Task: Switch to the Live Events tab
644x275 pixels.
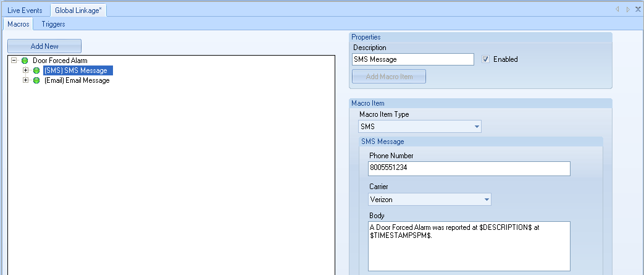Action: click(25, 11)
